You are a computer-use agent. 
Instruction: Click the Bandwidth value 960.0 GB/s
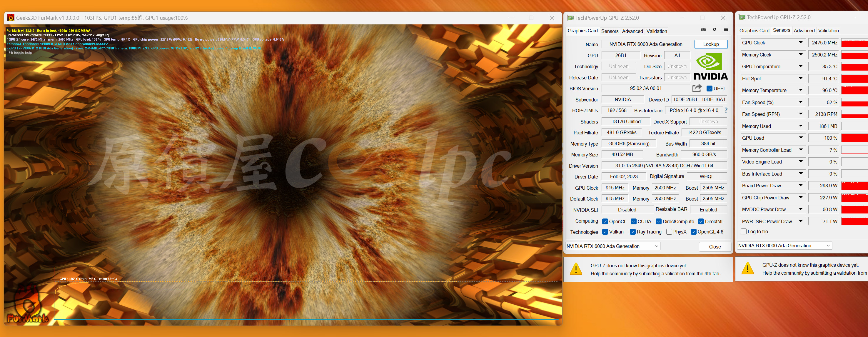click(x=704, y=154)
